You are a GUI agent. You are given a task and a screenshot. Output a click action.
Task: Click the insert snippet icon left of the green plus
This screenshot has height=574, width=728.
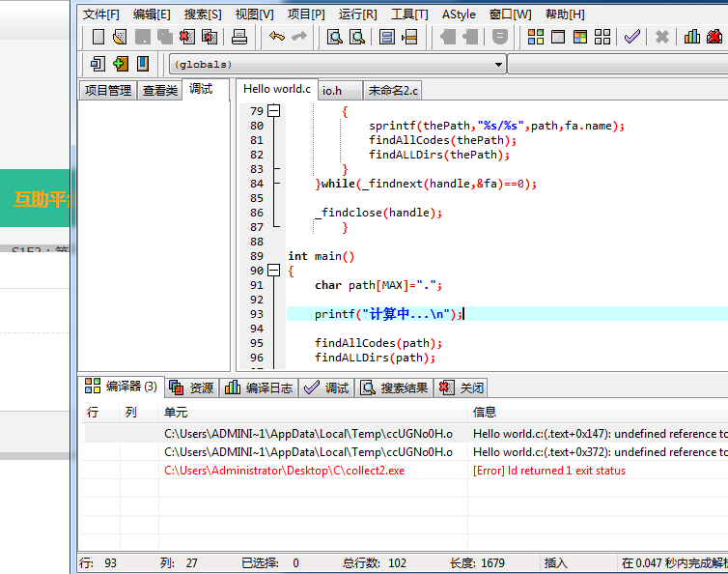[x=98, y=64]
